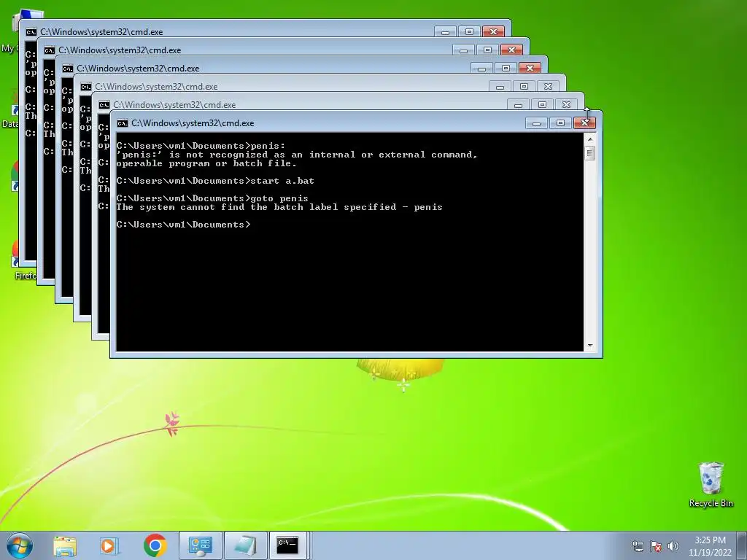This screenshot has width=747, height=560.
Task: Open the Windows Start menu orb
Action: click(20, 545)
